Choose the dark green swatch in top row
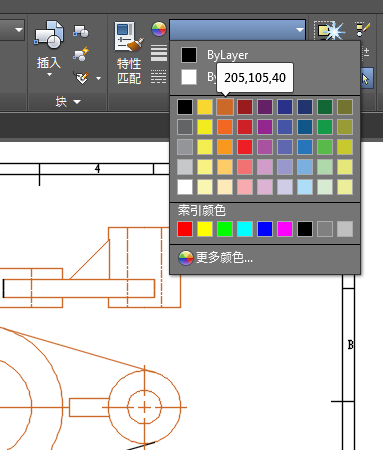The height and width of the screenshot is (450, 383). pyautogui.click(x=325, y=107)
